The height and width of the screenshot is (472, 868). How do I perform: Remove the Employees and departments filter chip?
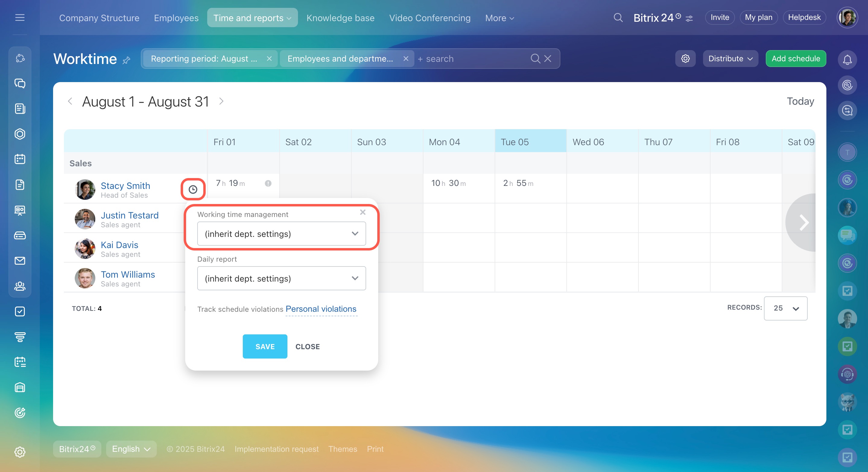[406, 59]
